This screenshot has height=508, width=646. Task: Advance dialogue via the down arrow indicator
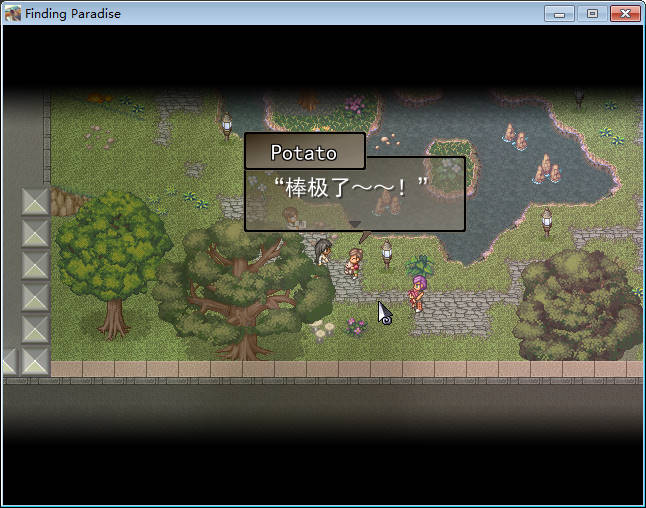point(355,224)
